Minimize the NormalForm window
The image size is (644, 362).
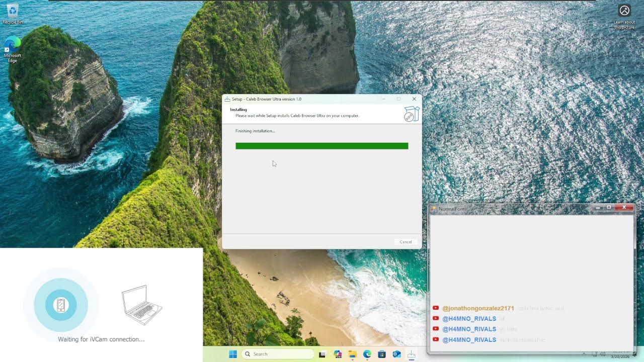[598, 208]
